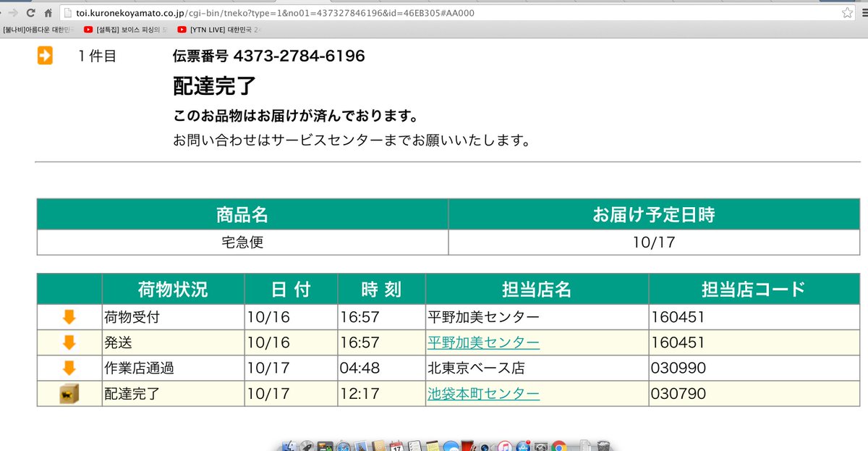This screenshot has height=451, width=868.
Task: Open Launchpad rocket icon in the Dock
Action: tap(307, 444)
